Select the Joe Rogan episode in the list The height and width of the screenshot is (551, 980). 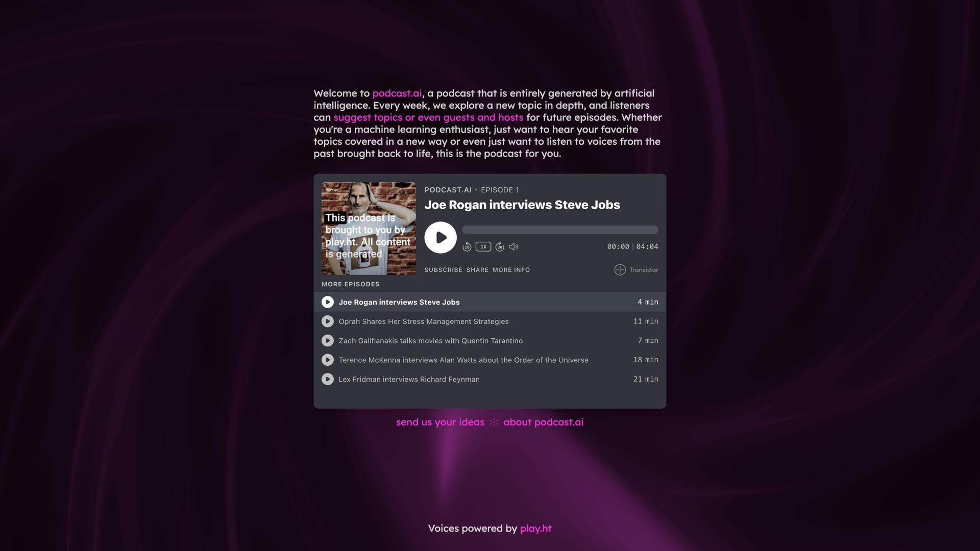click(x=490, y=302)
